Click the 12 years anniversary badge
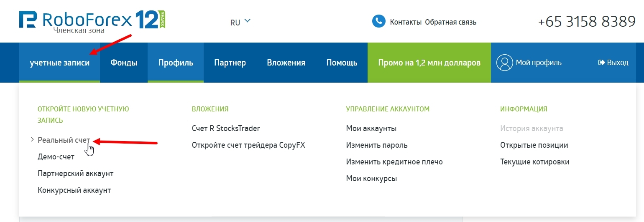Image resolution: width=644 pixels, height=222 pixels. pyautogui.click(x=150, y=20)
